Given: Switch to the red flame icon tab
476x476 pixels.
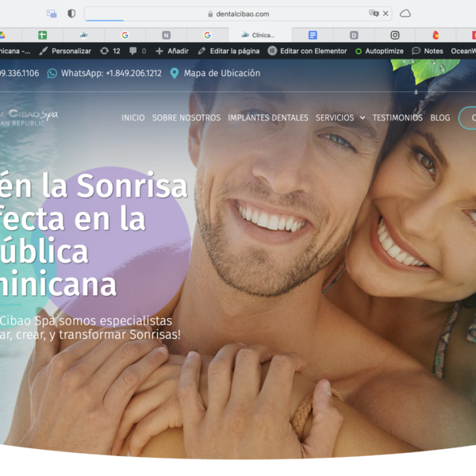Looking at the screenshot, I should [x=436, y=35].
